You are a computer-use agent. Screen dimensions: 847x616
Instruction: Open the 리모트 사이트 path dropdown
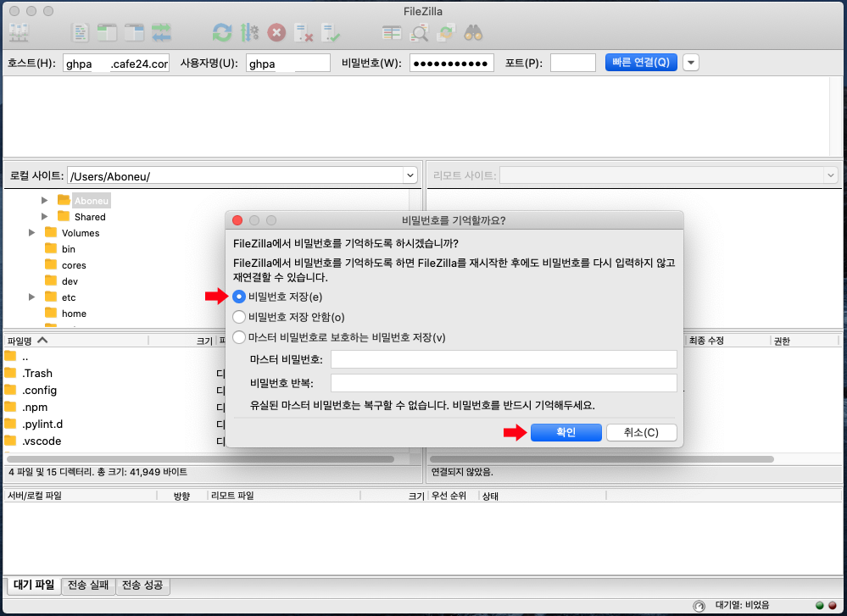point(830,175)
